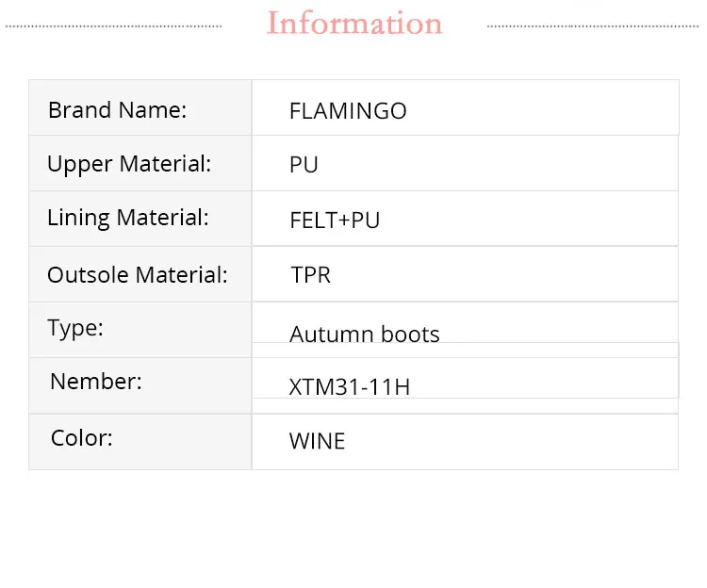Image resolution: width=707 pixels, height=588 pixels.
Task: Click the Brand Name label
Action: tap(118, 110)
